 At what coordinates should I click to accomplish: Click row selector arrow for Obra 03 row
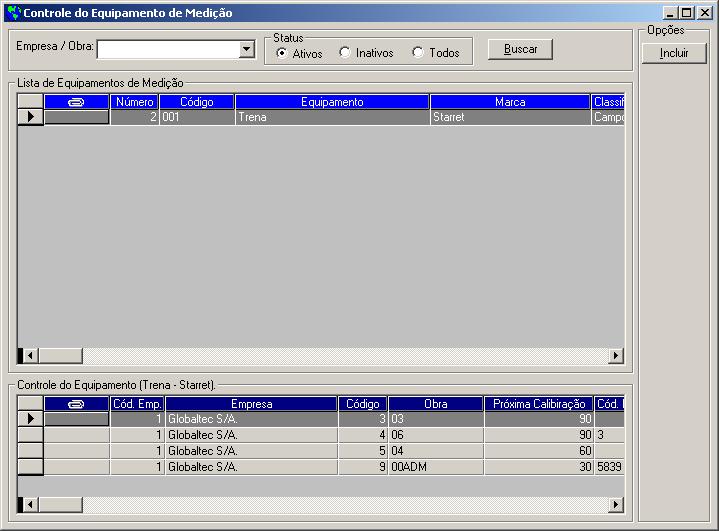(x=30, y=419)
